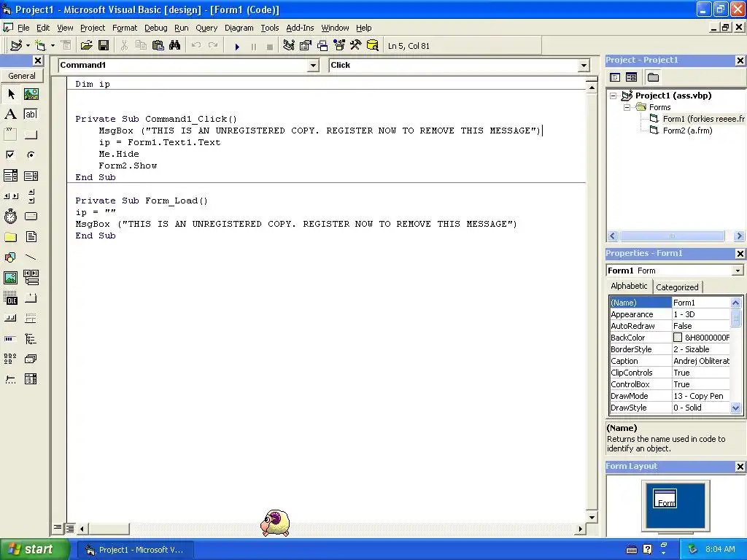Screen dimensions: 747x560
Task: Select the Line control tool
Action: tap(31, 257)
